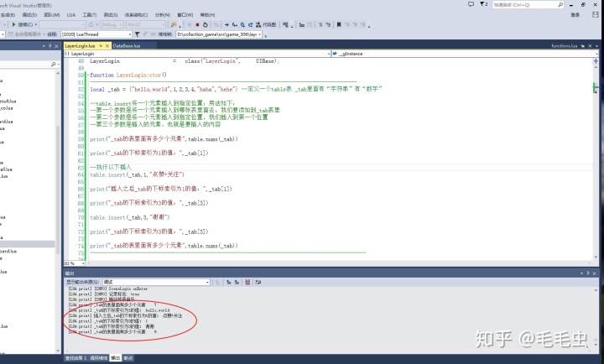The image size is (604, 364).
Task: Click the 登录 sign-in link
Action: point(575,14)
